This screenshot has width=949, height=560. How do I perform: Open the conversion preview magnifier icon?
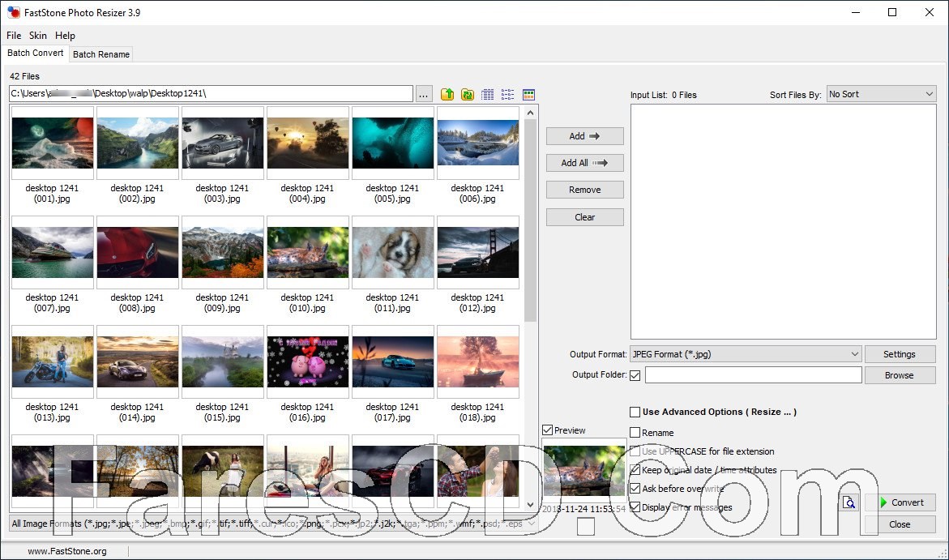pos(849,502)
